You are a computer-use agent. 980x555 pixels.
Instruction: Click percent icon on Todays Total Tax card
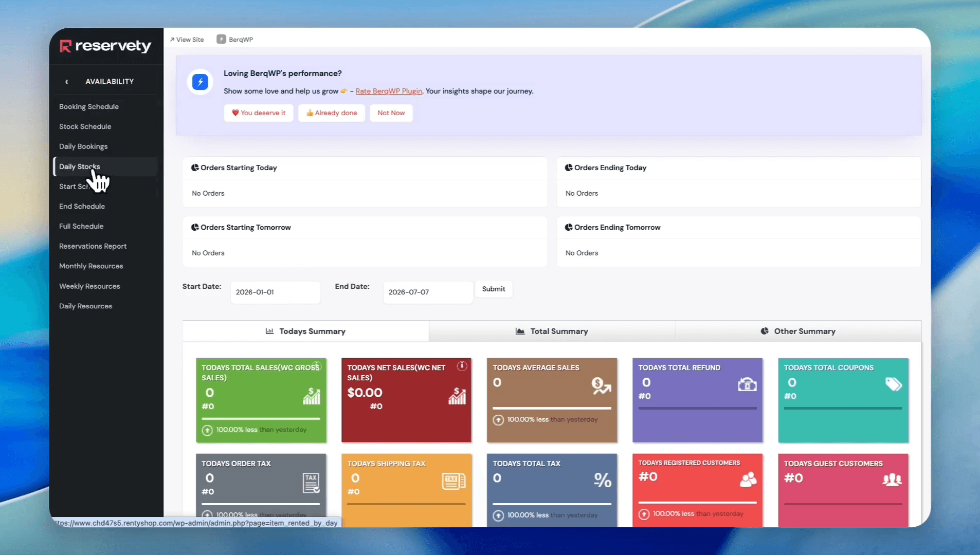[x=603, y=480]
